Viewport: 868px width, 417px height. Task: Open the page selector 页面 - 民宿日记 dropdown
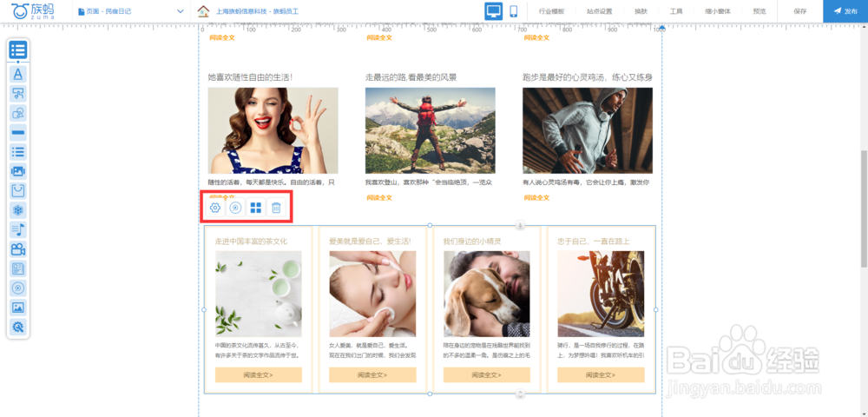tap(131, 11)
